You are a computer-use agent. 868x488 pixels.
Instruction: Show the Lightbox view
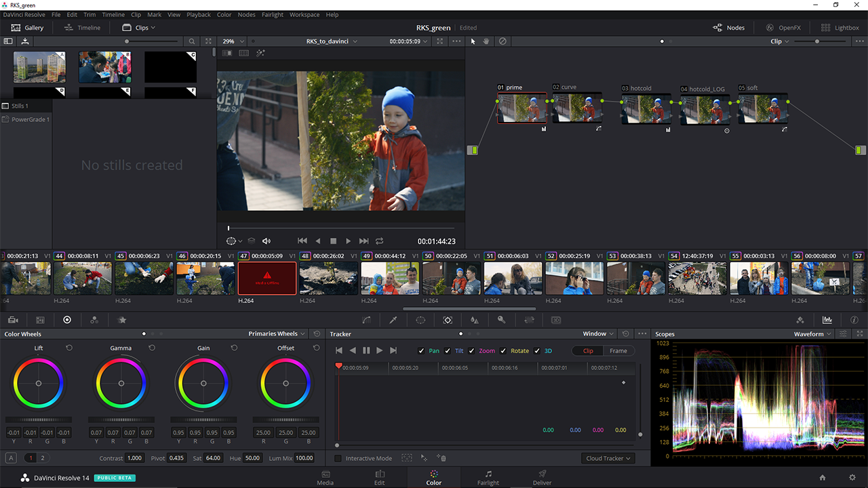(840, 28)
